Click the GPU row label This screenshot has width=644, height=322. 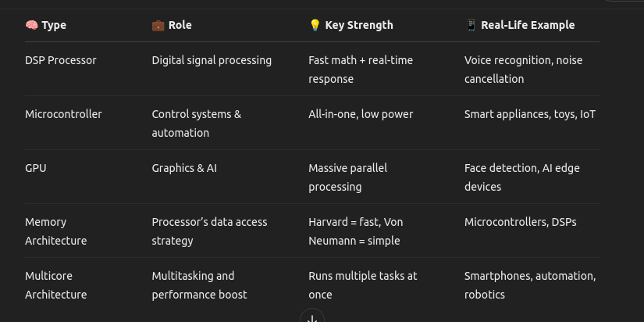(36, 168)
